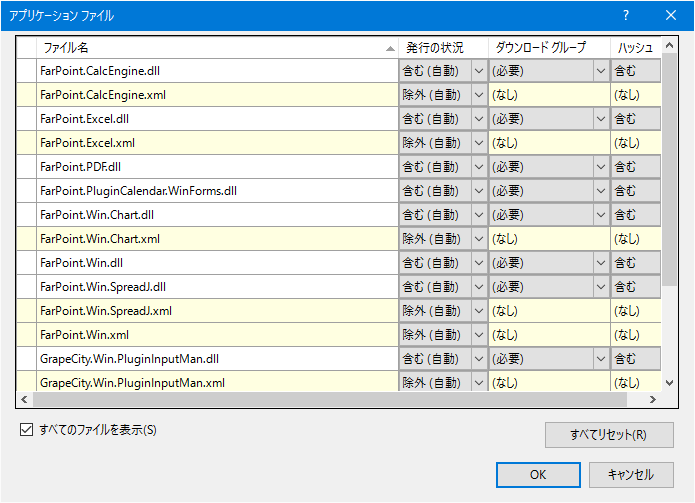Image resolution: width=695 pixels, height=503 pixels.
Task: Open download group dropdown for FarPoint.Excel.dll
Action: click(601, 119)
